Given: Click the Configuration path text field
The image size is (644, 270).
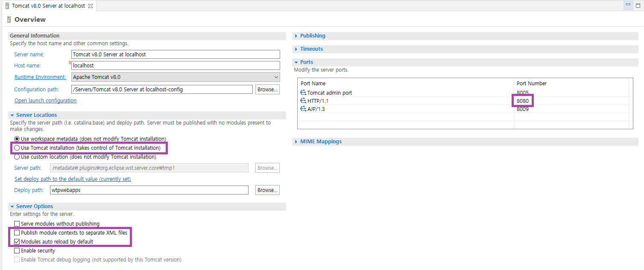Looking at the screenshot, I should [162, 89].
